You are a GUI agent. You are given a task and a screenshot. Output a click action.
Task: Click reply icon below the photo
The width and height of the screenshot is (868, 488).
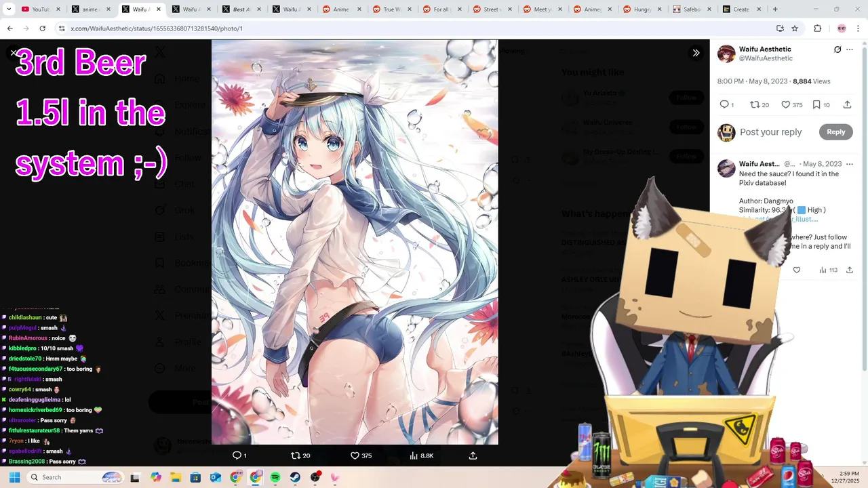(x=239, y=455)
